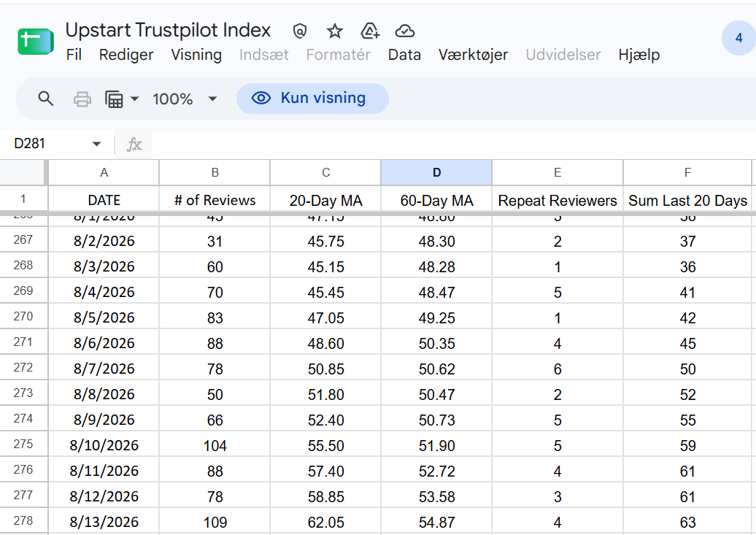Viewport: 756px width, 535px height.
Task: Open the filter views table icon
Action: (115, 99)
